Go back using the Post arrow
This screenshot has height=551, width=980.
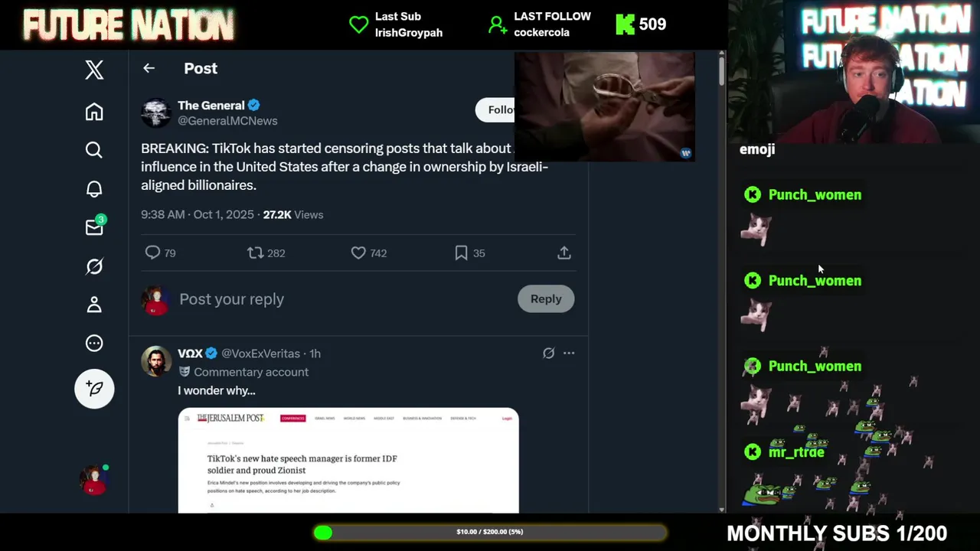(149, 68)
